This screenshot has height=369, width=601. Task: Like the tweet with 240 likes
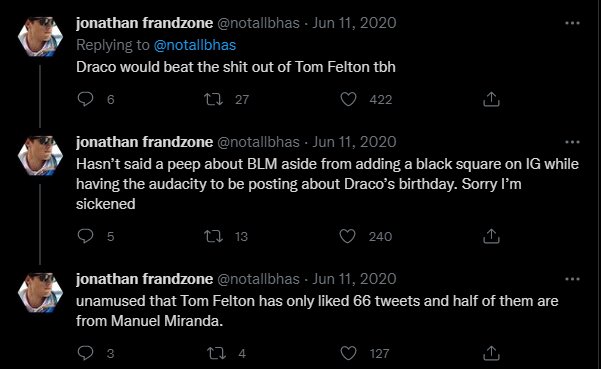pos(347,236)
